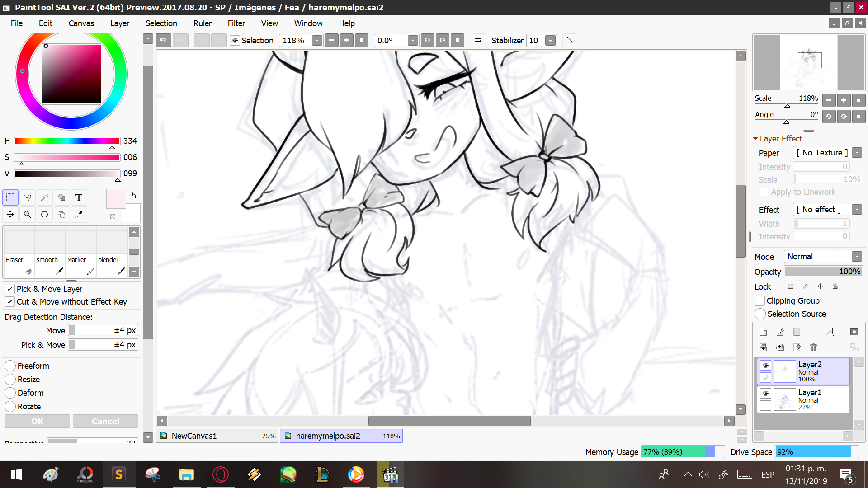Viewport: 868px width, 488px height.
Task: Select the Zoom magnifier tool
Action: coord(27,215)
